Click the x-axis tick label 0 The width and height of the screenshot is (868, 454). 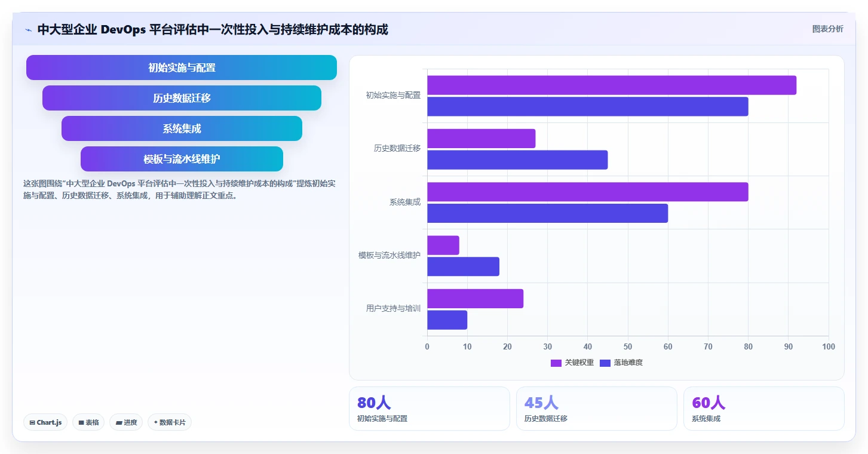click(x=427, y=346)
